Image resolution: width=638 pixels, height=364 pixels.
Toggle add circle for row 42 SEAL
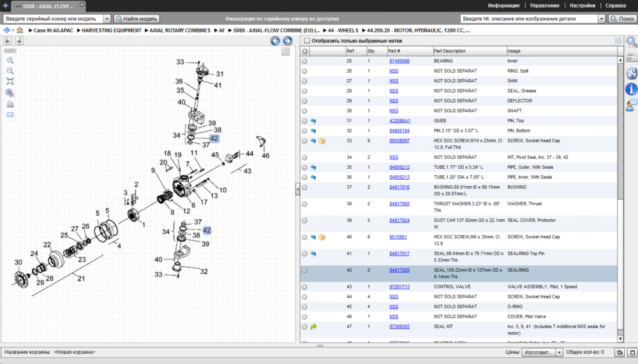pyautogui.click(x=304, y=270)
